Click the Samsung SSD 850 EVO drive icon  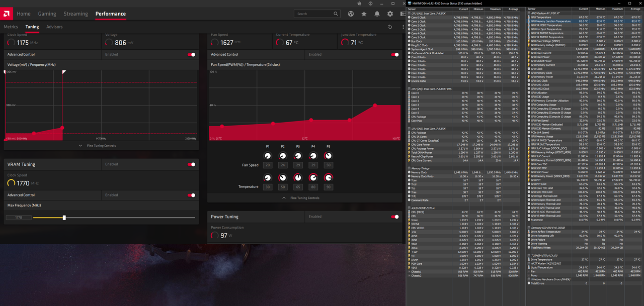529,228
